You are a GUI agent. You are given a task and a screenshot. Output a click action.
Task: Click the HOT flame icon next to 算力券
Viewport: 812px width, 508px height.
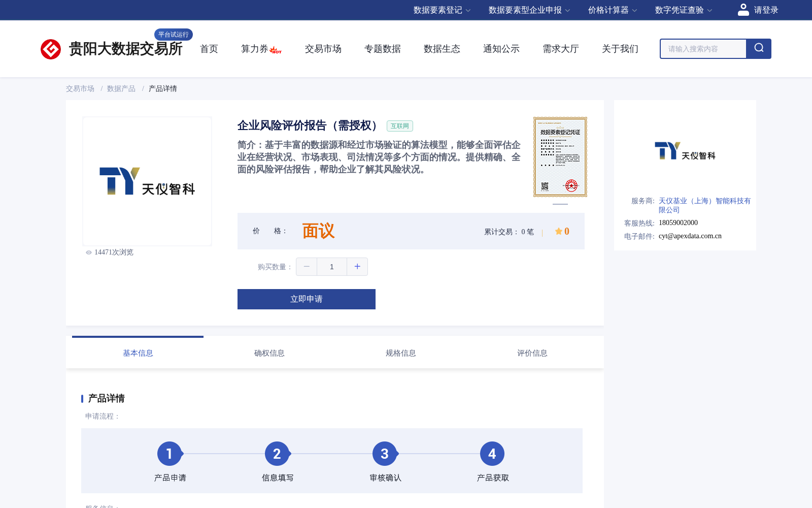point(276,50)
